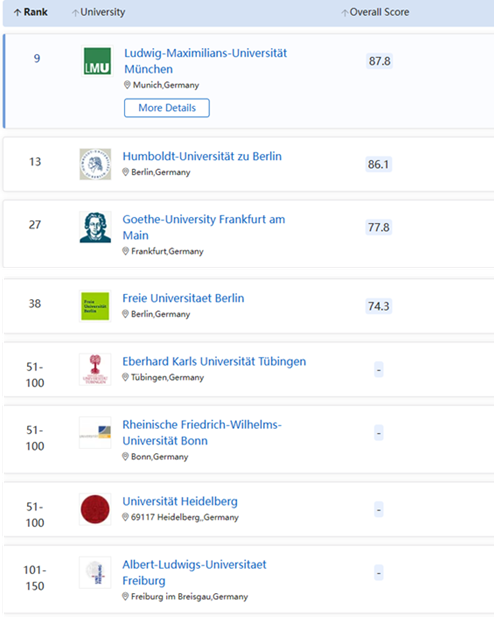This screenshot has height=617, width=494.
Task: Open Albert-Ludwigs-Universitaet Freiburg link
Action: pyautogui.click(x=194, y=573)
